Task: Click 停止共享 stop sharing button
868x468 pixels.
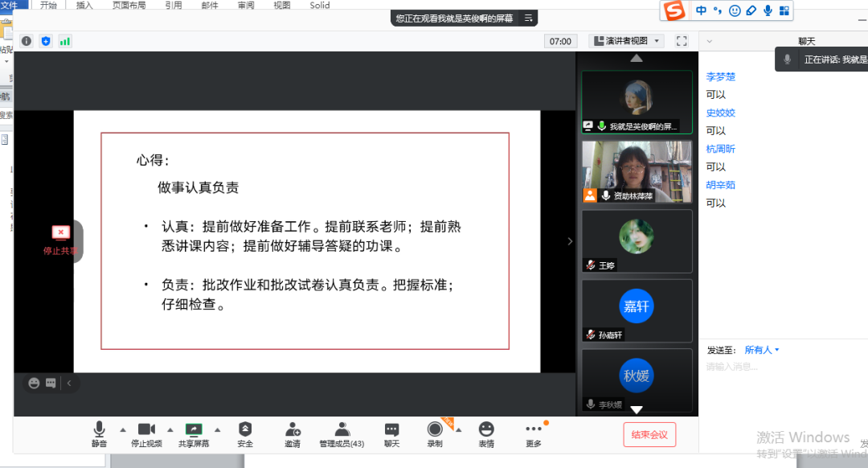Action: 60,240
